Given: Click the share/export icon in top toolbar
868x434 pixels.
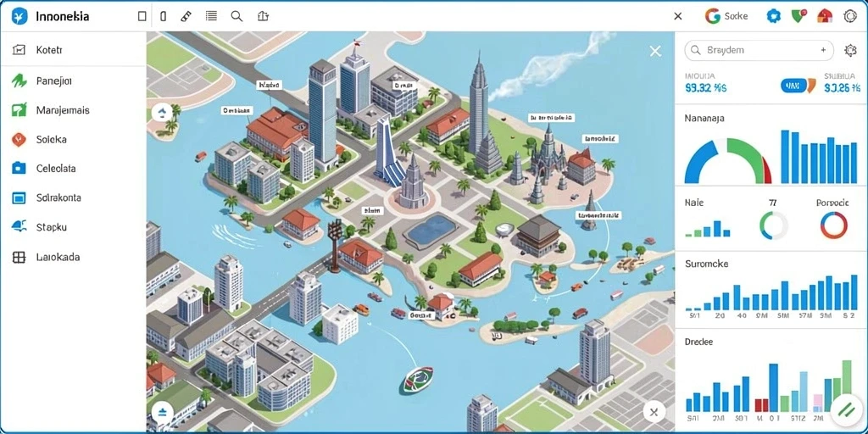Looking at the screenshot, I should click(264, 16).
